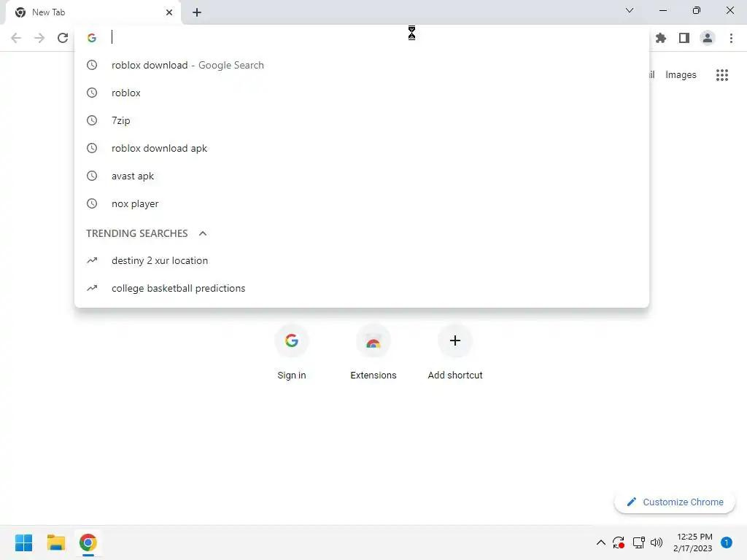Screen dimensions: 747x560
Task: Open File Explorer from the taskbar
Action: point(55,542)
